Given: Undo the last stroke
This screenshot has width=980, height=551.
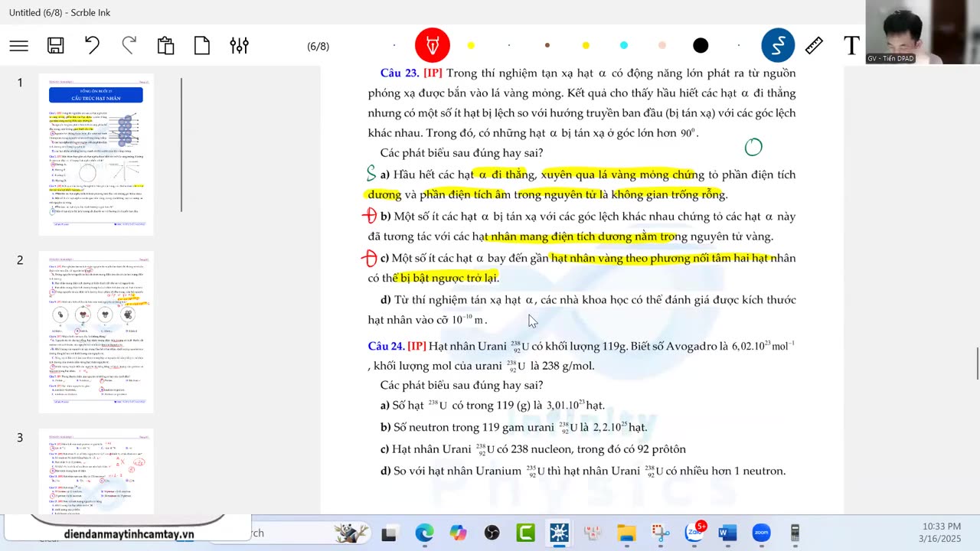Looking at the screenshot, I should coord(92,46).
